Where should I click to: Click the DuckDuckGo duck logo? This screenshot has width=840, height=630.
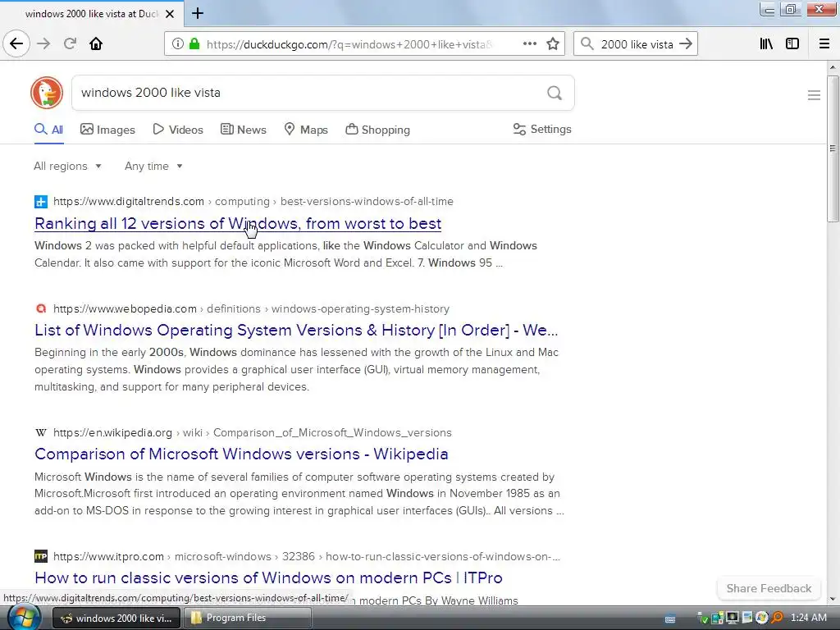(47, 93)
